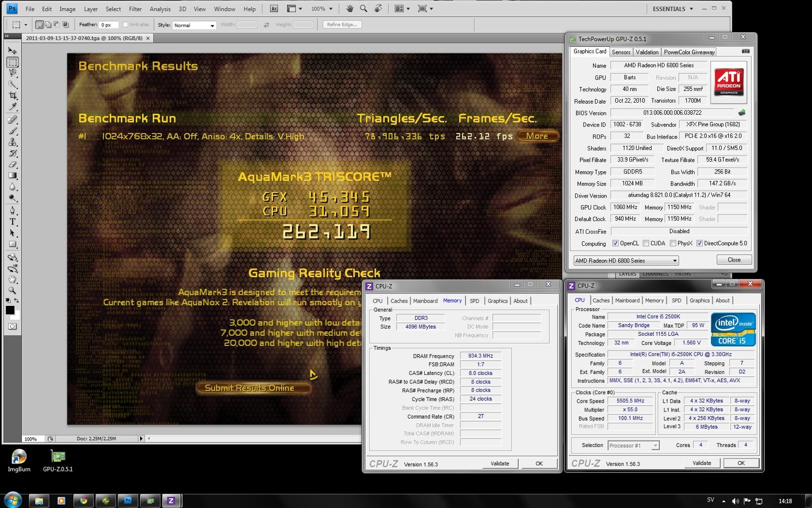Select the Clone Stamp tool
The height and width of the screenshot is (508, 812).
[13, 143]
